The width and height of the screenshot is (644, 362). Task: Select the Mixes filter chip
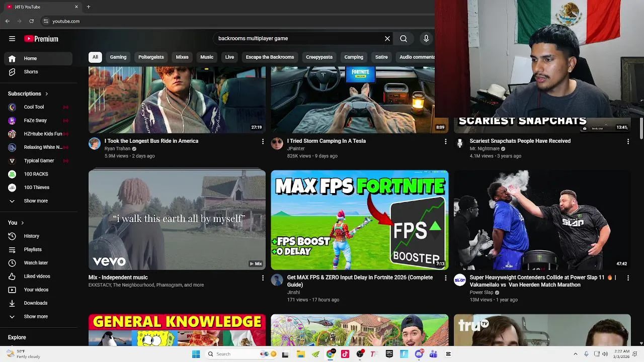(x=182, y=57)
